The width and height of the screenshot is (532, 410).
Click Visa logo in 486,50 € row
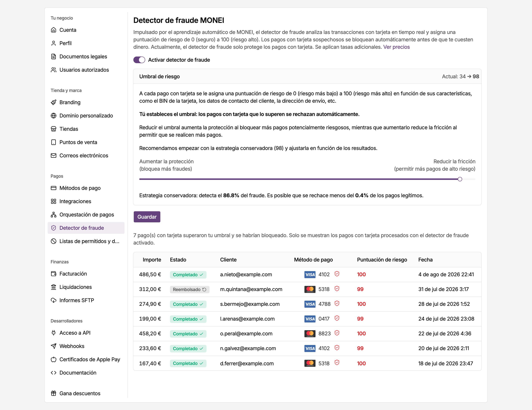310,275
